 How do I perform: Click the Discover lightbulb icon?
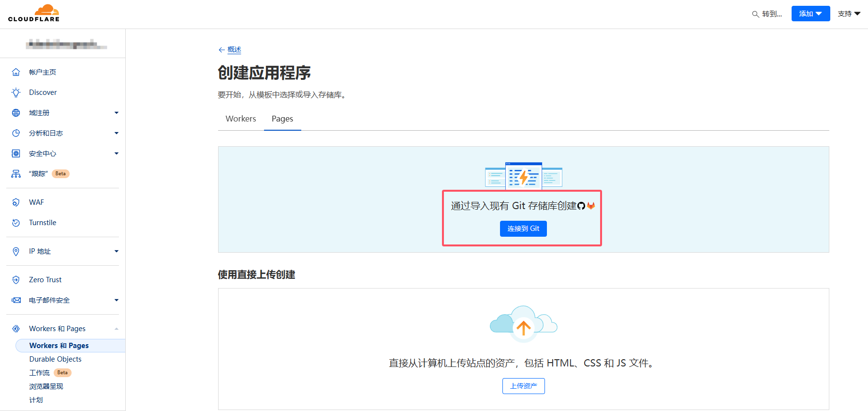pos(16,92)
